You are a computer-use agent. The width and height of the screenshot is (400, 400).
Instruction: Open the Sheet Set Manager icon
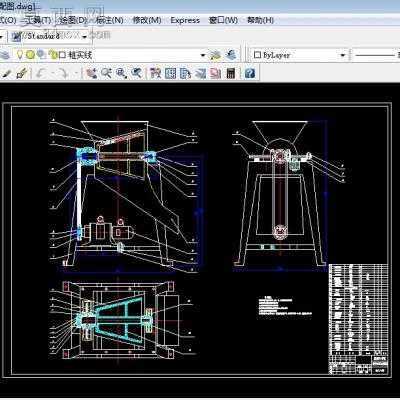pyautogui.click(x=200, y=73)
